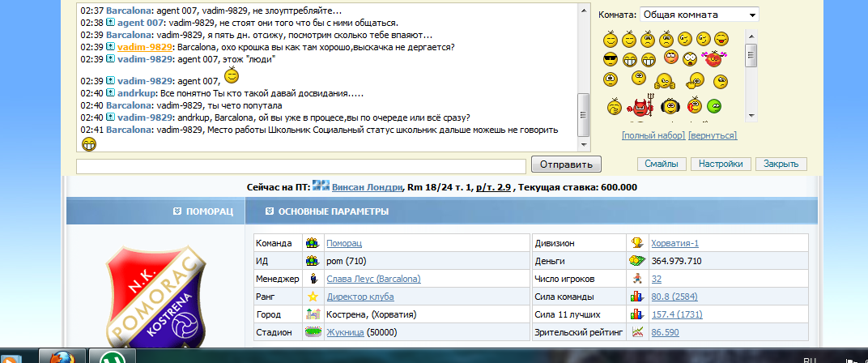Click the chat message input field
Image resolution: width=868 pixels, height=363 pixels.
pyautogui.click(x=302, y=165)
